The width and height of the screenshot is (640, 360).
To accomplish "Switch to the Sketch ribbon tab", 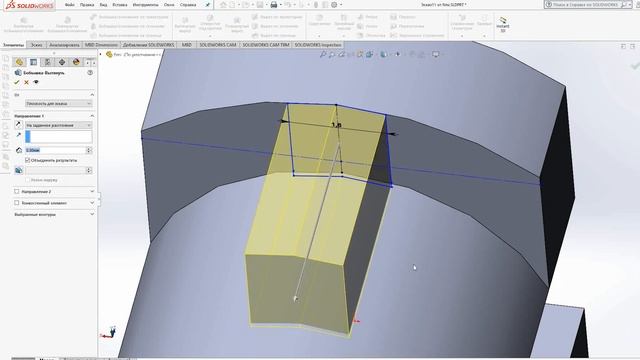I will pos(37,45).
